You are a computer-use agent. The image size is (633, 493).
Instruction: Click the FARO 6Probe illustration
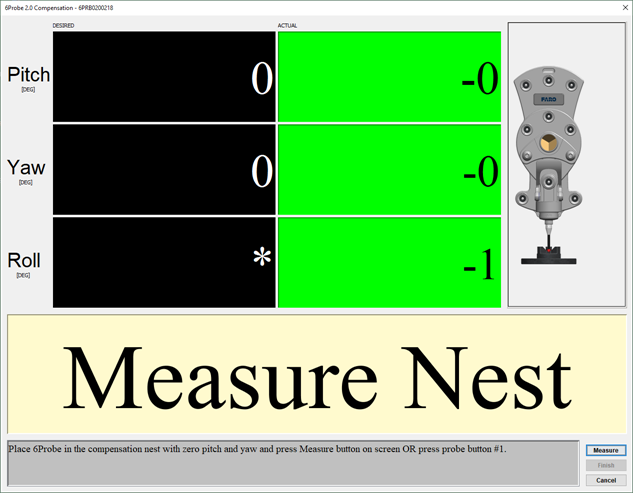[x=549, y=166]
